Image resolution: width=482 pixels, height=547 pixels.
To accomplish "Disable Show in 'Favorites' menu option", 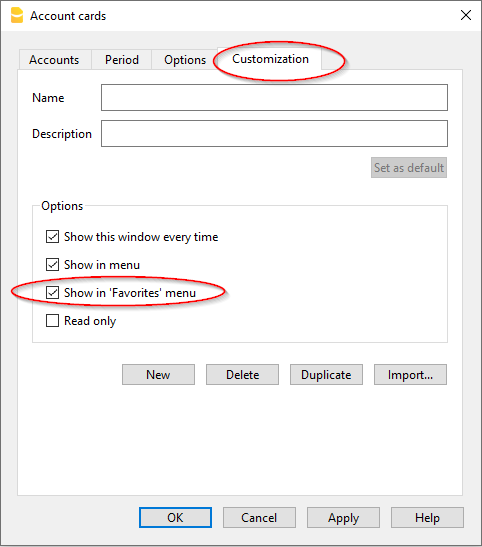I will click(x=52, y=292).
